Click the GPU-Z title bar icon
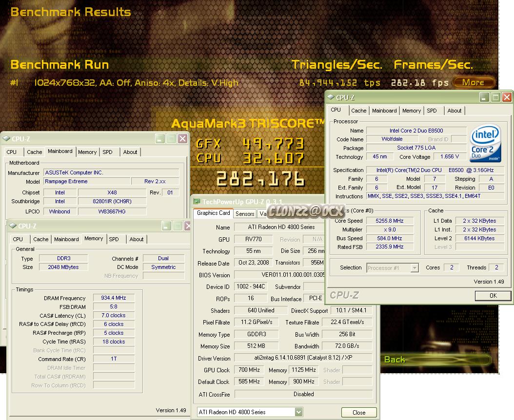This screenshot has width=514, height=420. tap(197, 201)
